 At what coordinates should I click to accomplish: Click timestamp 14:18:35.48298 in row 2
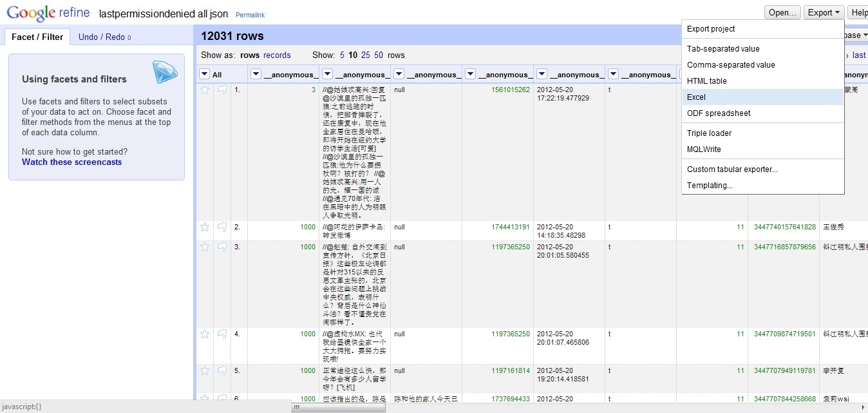click(561, 235)
